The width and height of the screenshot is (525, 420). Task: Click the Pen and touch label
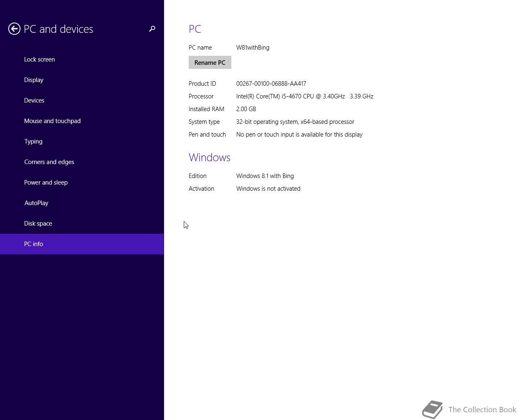click(207, 135)
